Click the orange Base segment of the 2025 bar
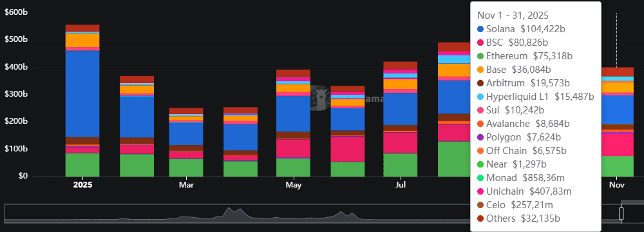Viewport: 644px width, 232px height. pyautogui.click(x=82, y=41)
